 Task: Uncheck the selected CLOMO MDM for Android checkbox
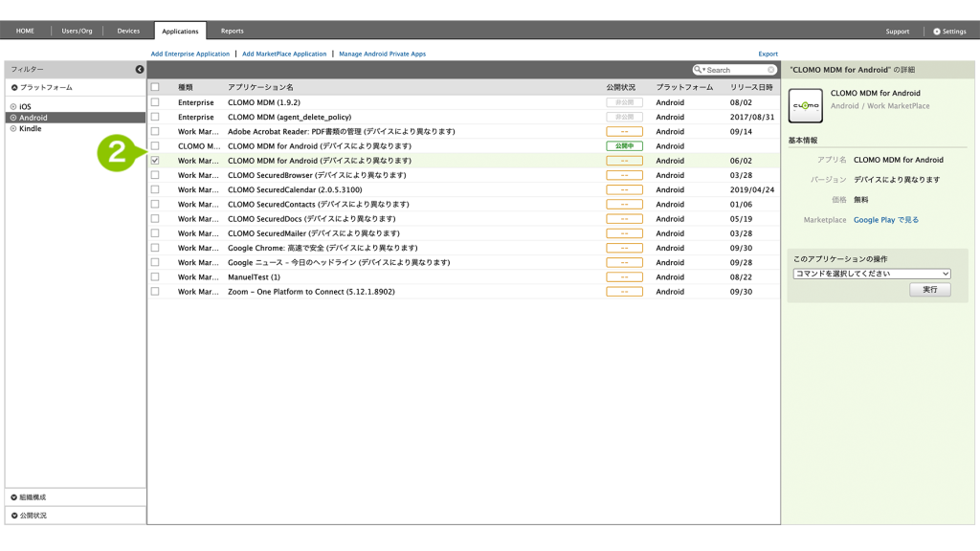(x=155, y=161)
